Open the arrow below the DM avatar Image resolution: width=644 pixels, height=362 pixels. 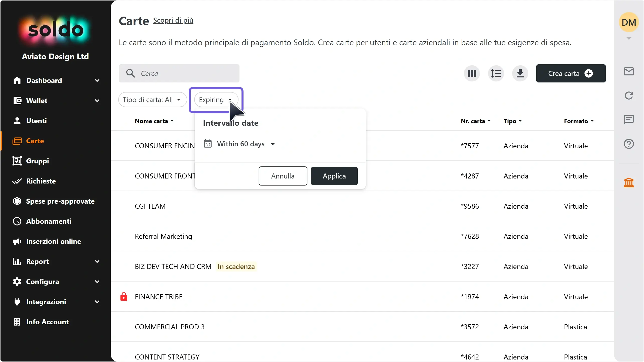pyautogui.click(x=629, y=38)
